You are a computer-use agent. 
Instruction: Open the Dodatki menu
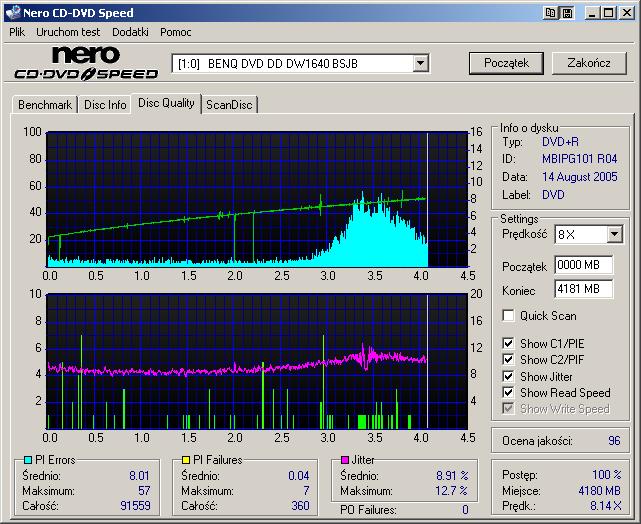click(x=130, y=32)
